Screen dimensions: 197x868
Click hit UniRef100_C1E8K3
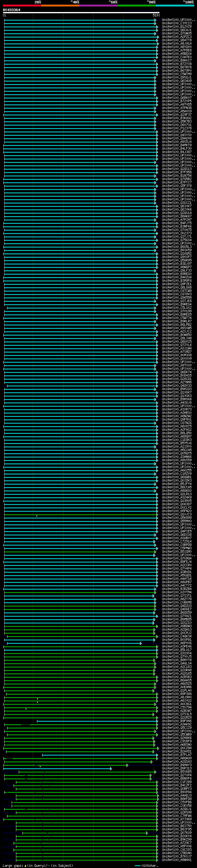(177, 440)
